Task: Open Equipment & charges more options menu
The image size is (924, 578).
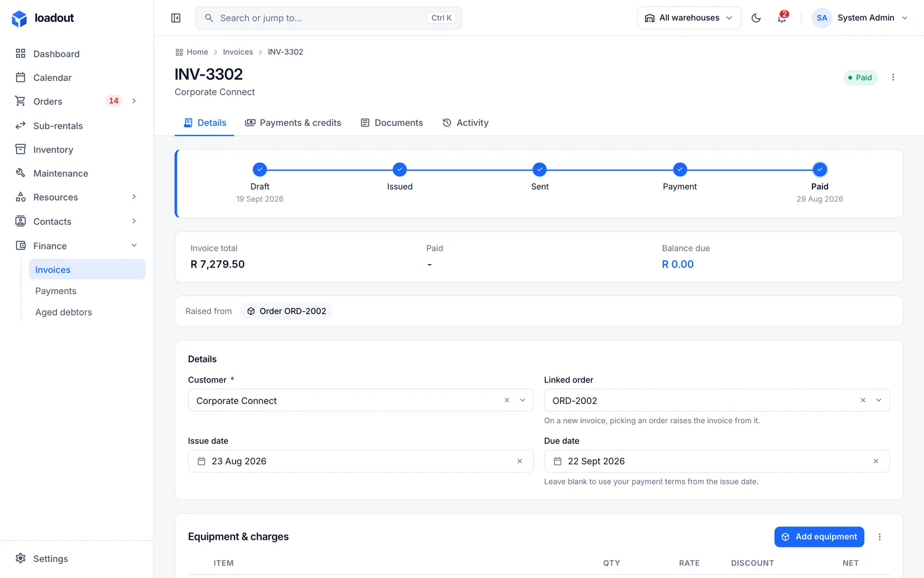Action: pyautogui.click(x=880, y=537)
